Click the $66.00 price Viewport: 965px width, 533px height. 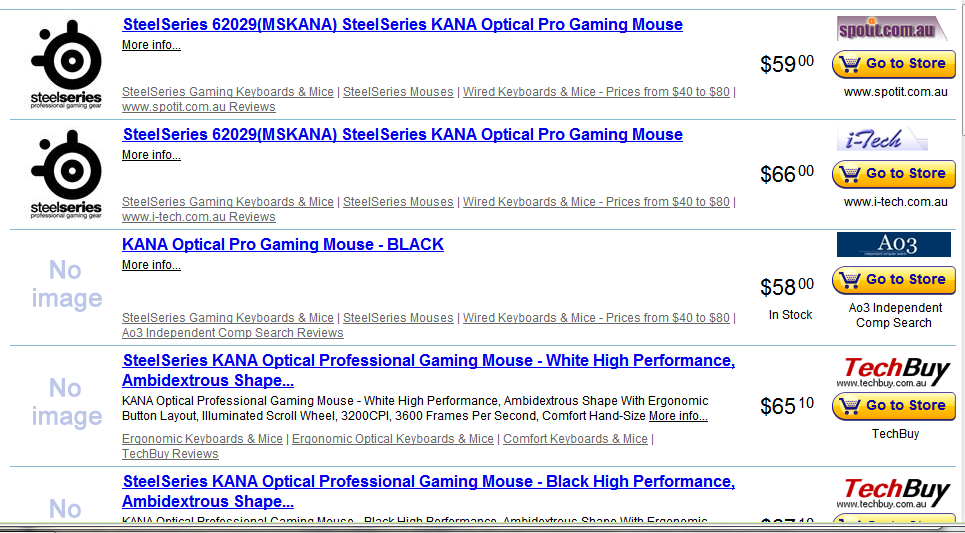click(787, 174)
